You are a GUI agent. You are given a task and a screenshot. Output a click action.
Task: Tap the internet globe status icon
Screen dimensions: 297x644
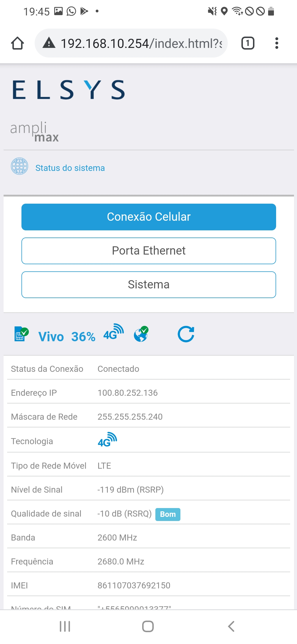pyautogui.click(x=141, y=334)
